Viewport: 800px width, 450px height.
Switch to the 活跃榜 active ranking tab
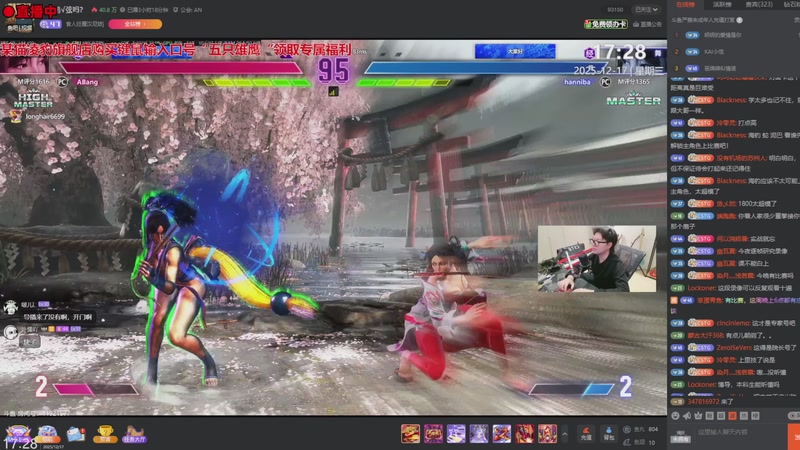click(x=722, y=5)
